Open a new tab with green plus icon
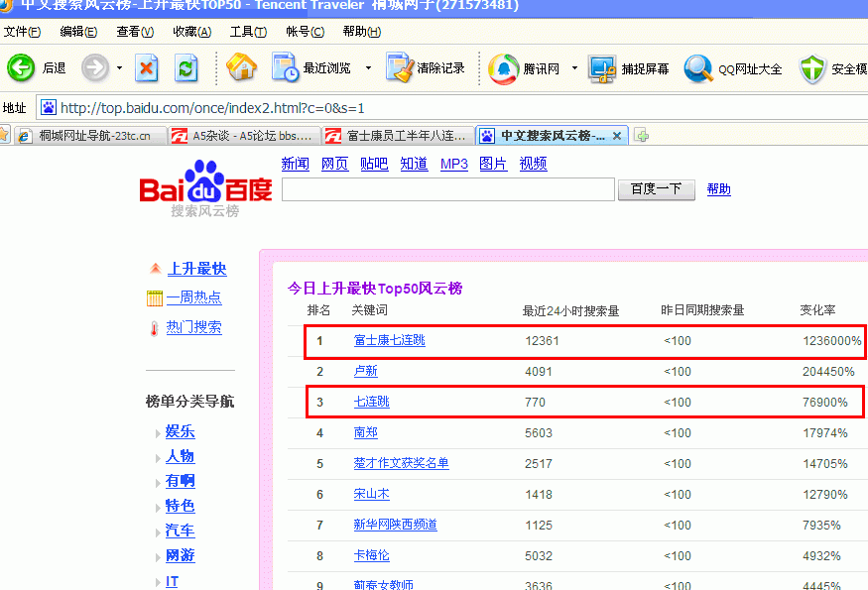Viewport: 868px width, 590px height. (643, 136)
